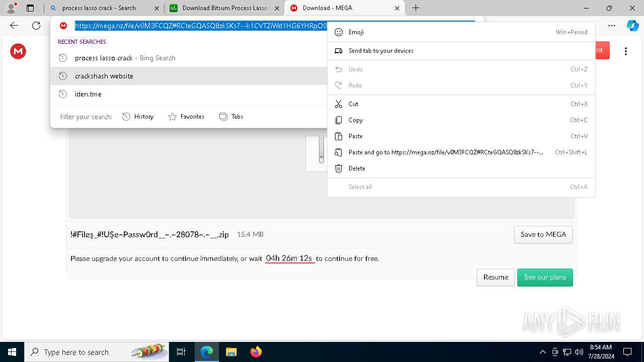This screenshot has height=362, width=644.
Task: Open the tab actions menu icon
Action: click(30, 8)
